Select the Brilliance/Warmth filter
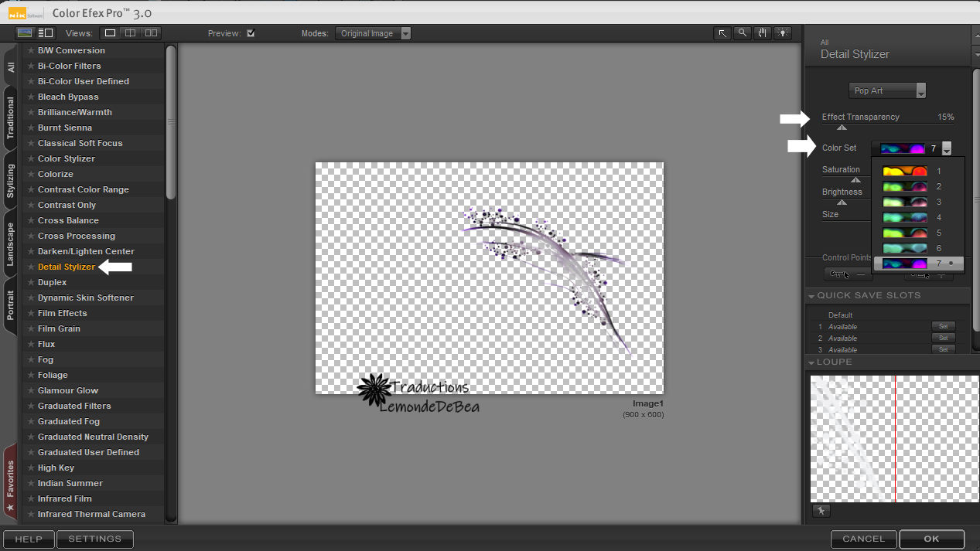This screenshot has width=980, height=551. pos(94,112)
